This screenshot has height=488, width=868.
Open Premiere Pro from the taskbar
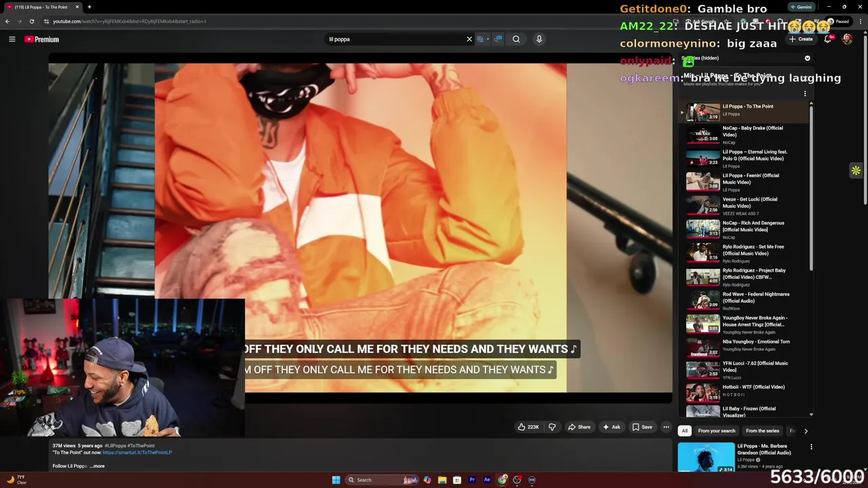472,480
